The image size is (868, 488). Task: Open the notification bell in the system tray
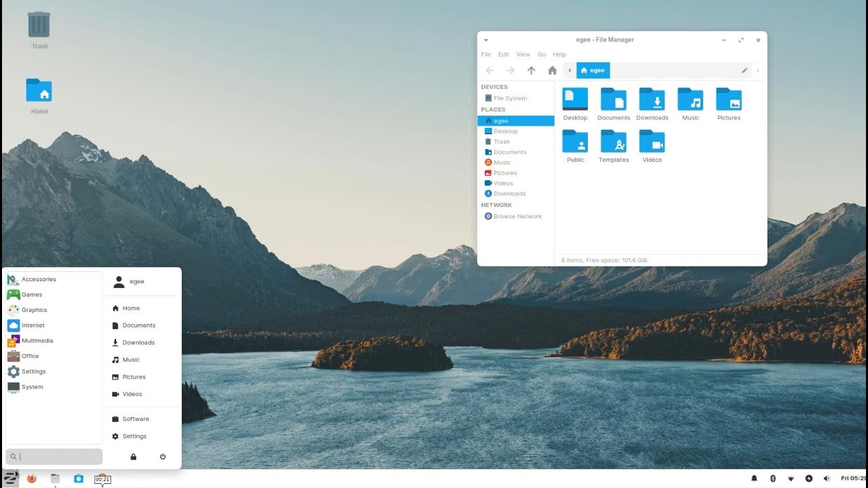[x=754, y=479]
